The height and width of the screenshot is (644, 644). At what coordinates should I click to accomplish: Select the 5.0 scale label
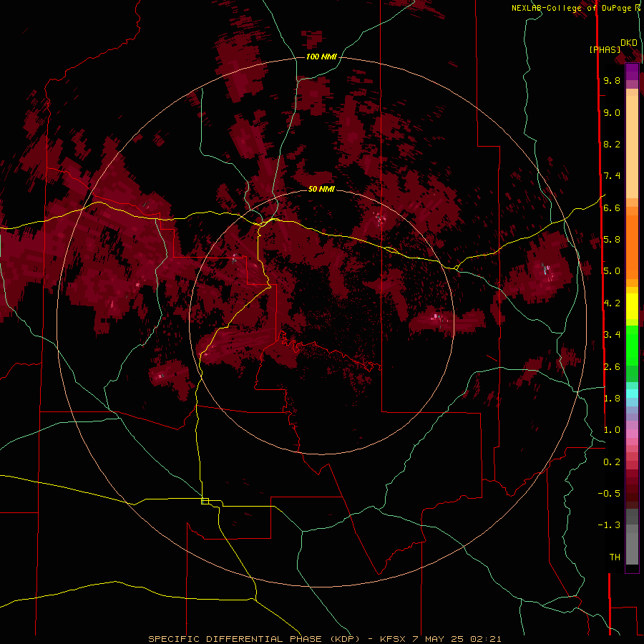(612, 271)
